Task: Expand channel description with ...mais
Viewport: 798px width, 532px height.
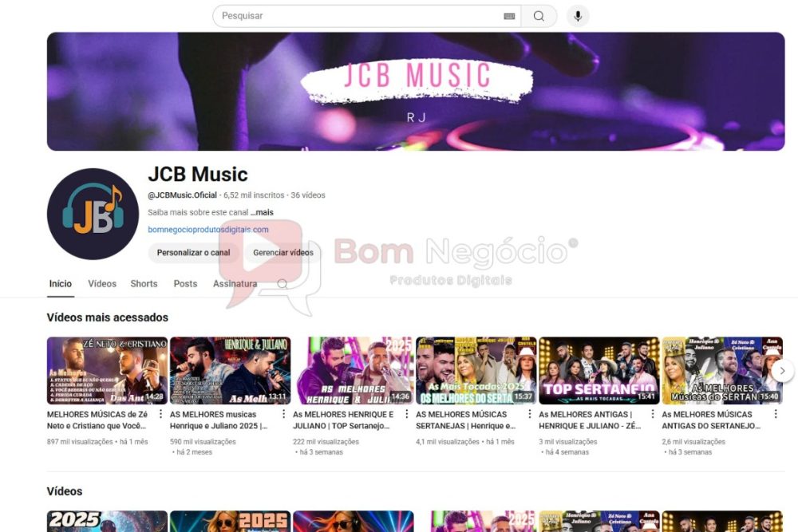Action: click(x=262, y=213)
